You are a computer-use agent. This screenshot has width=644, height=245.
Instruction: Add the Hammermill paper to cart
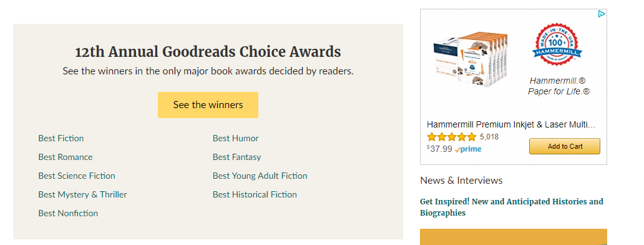pyautogui.click(x=565, y=146)
